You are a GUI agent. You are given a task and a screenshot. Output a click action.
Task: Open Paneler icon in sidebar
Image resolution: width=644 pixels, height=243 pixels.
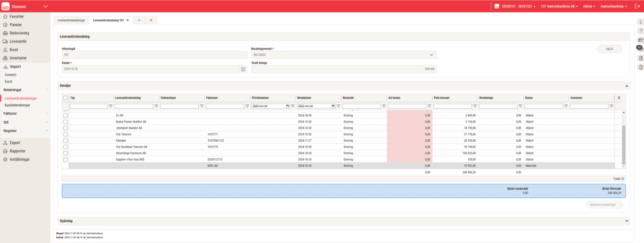tap(6, 25)
